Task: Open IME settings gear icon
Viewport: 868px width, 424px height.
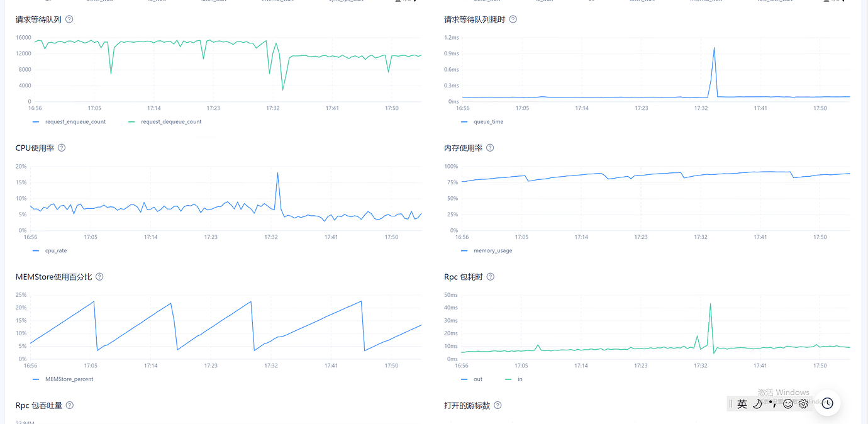Action: pos(803,404)
